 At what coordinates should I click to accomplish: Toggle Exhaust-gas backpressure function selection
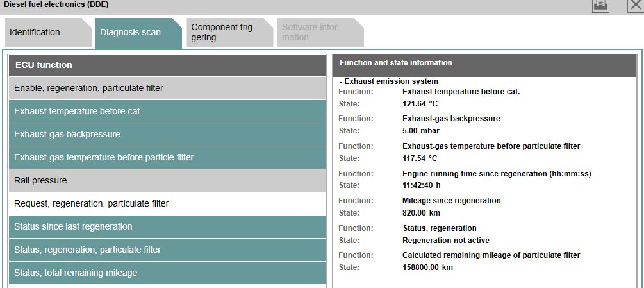pos(167,134)
